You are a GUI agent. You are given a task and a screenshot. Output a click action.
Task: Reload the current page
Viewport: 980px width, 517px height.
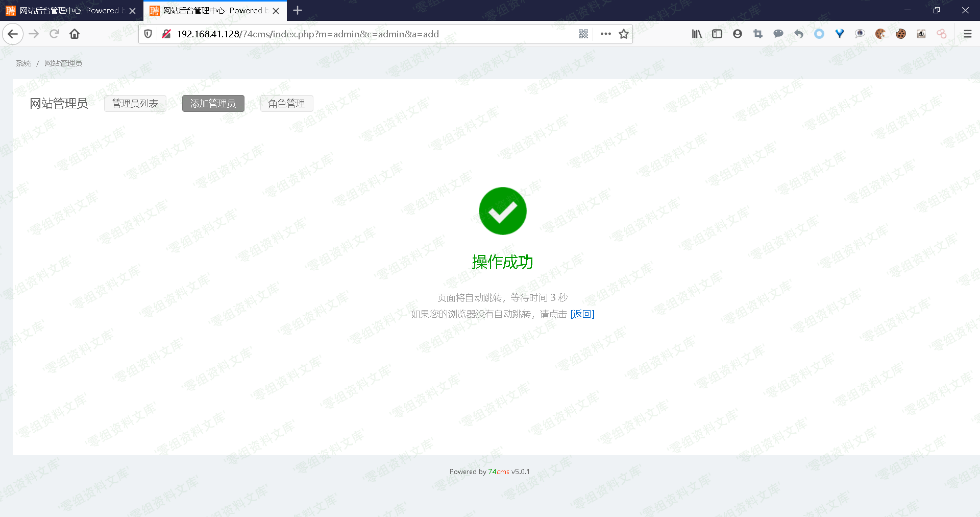[x=54, y=34]
